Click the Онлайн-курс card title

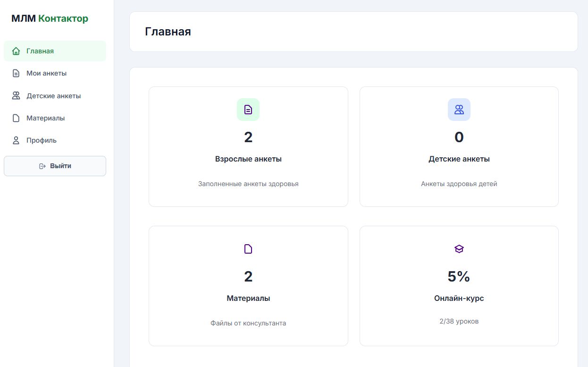[459, 299]
